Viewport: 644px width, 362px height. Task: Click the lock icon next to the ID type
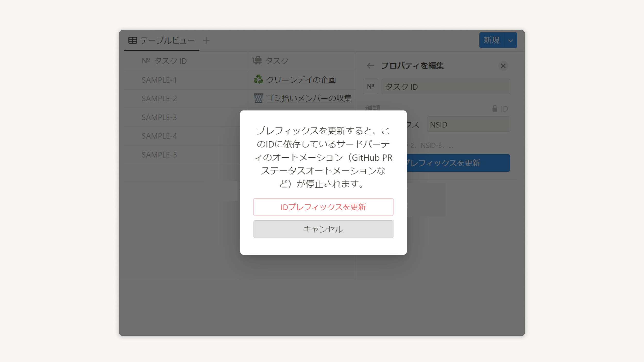494,109
